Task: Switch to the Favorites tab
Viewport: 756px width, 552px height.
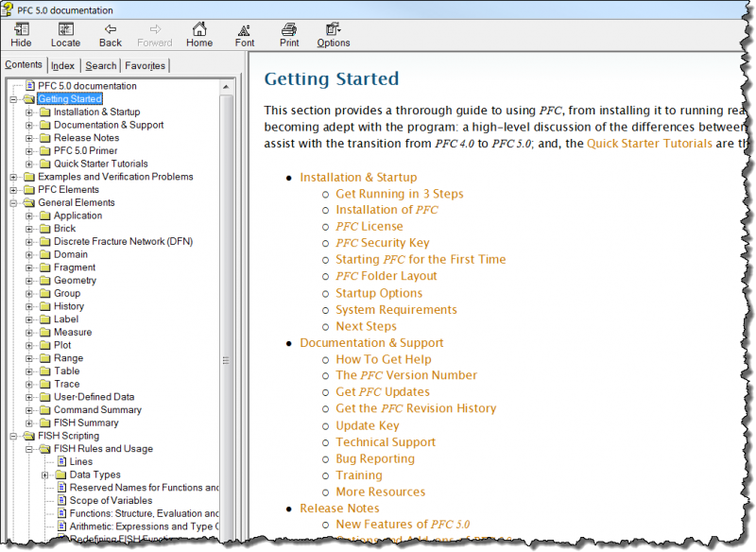Action: [x=146, y=66]
